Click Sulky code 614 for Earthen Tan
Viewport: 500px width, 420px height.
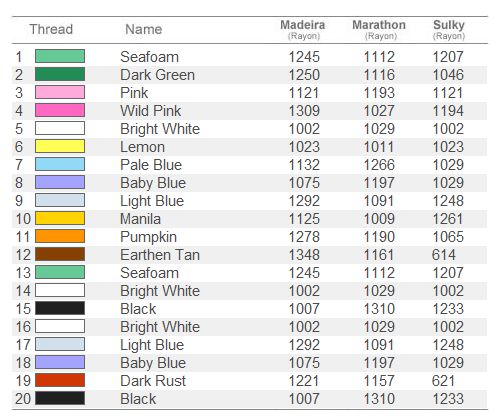tap(443, 255)
